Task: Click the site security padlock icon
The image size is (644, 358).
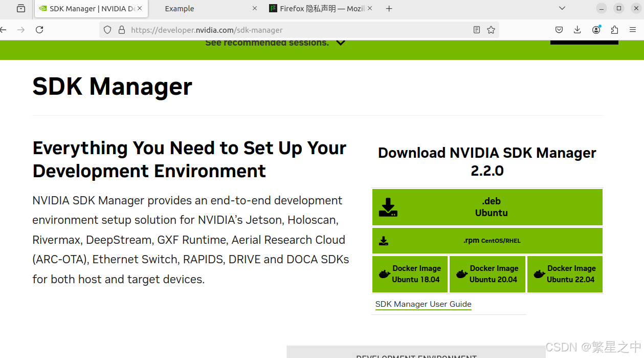Action: [122, 30]
